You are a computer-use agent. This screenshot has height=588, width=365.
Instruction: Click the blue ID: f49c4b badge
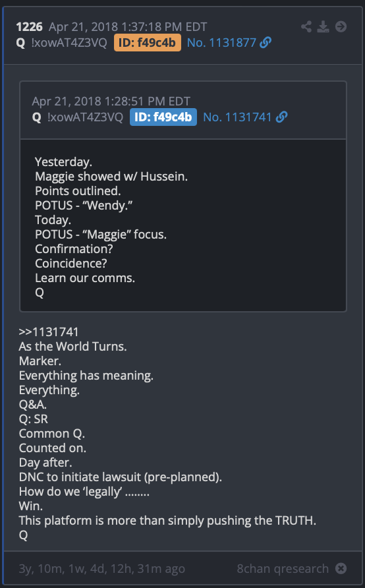(x=163, y=117)
